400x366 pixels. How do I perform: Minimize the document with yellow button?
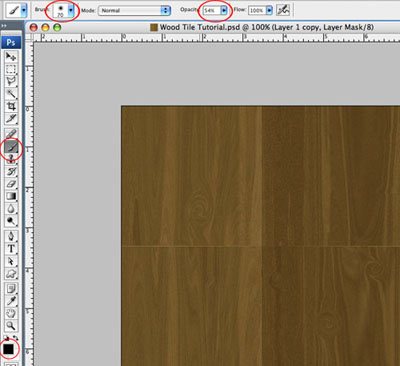45,27
